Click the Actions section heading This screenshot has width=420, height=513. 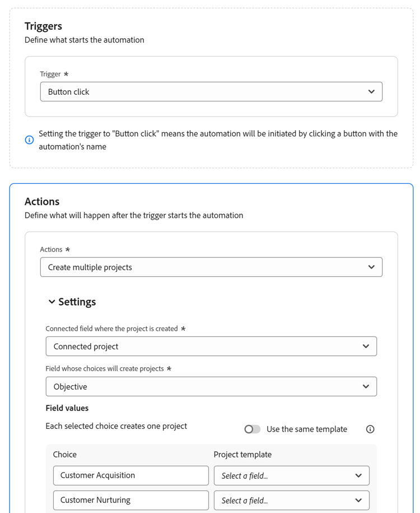42,201
